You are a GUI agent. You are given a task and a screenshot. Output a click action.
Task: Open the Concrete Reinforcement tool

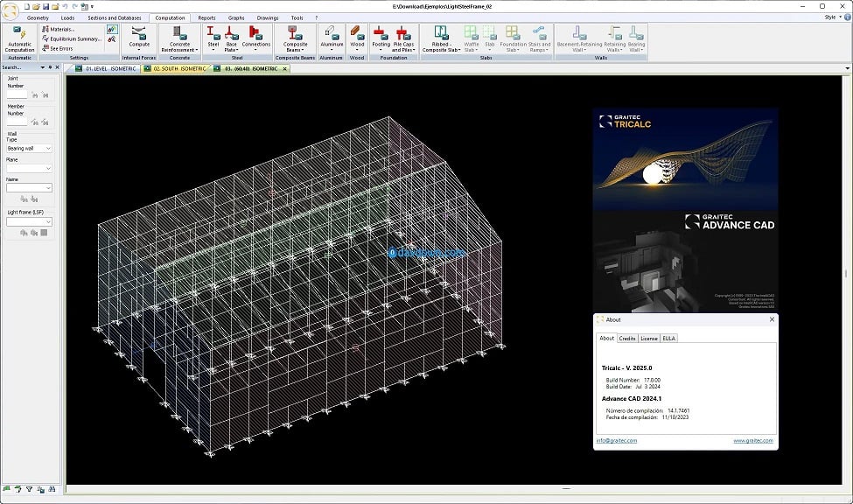coord(179,32)
